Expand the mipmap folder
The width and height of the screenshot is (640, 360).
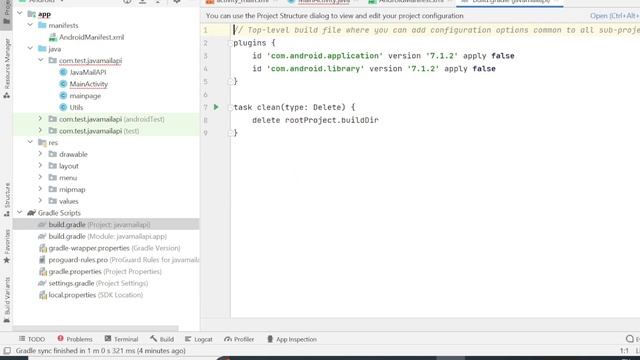coord(40,189)
